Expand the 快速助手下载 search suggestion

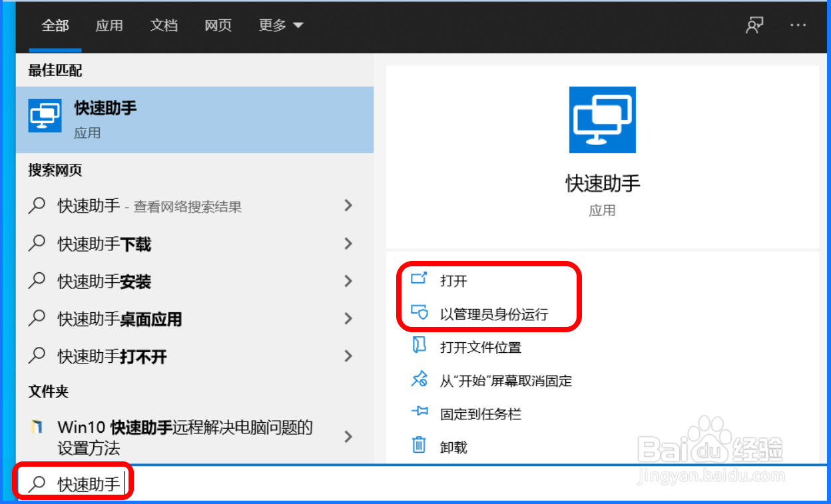click(x=348, y=244)
